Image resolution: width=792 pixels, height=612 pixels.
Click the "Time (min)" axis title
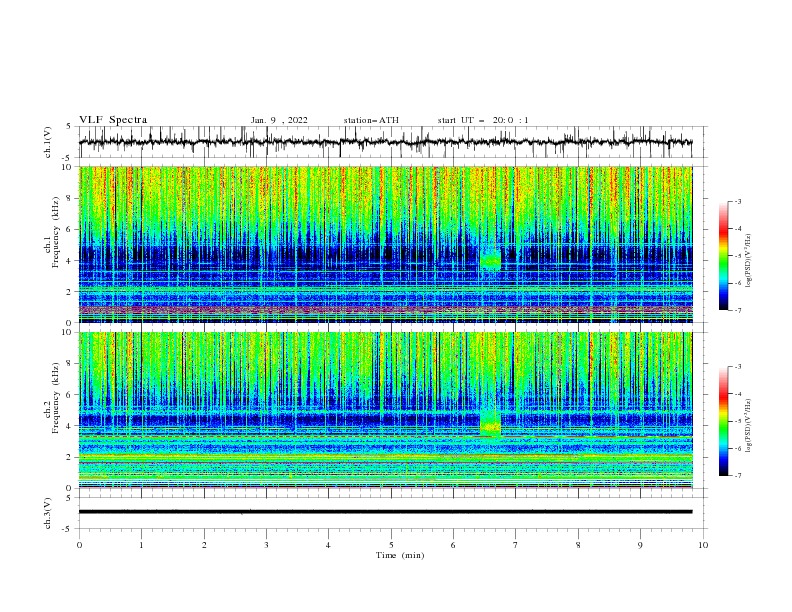point(400,555)
